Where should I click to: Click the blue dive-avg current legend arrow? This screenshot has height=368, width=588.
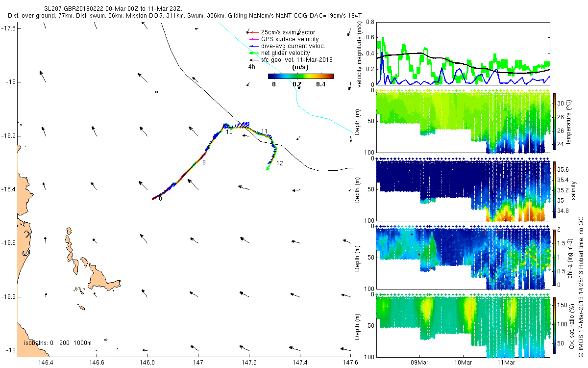tap(253, 46)
